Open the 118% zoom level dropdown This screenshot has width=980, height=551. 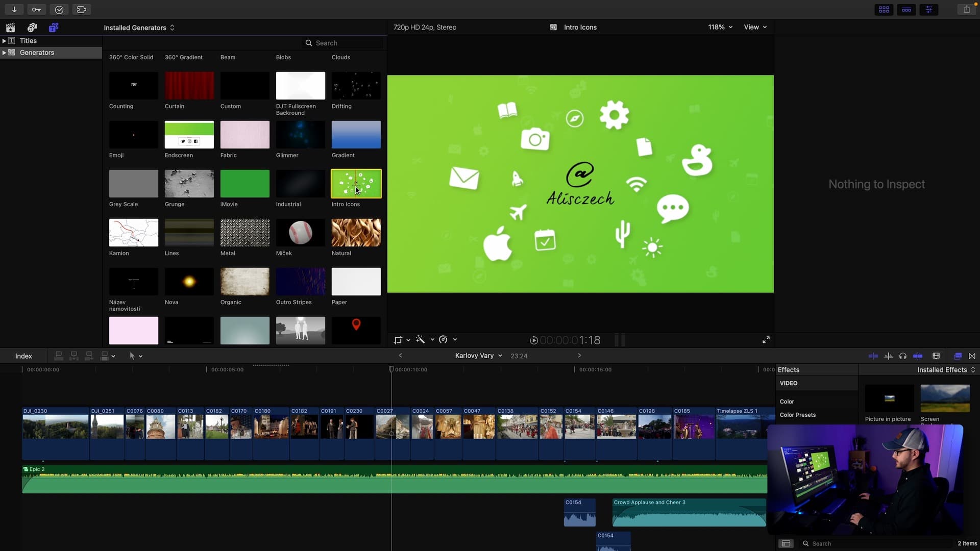pos(720,27)
